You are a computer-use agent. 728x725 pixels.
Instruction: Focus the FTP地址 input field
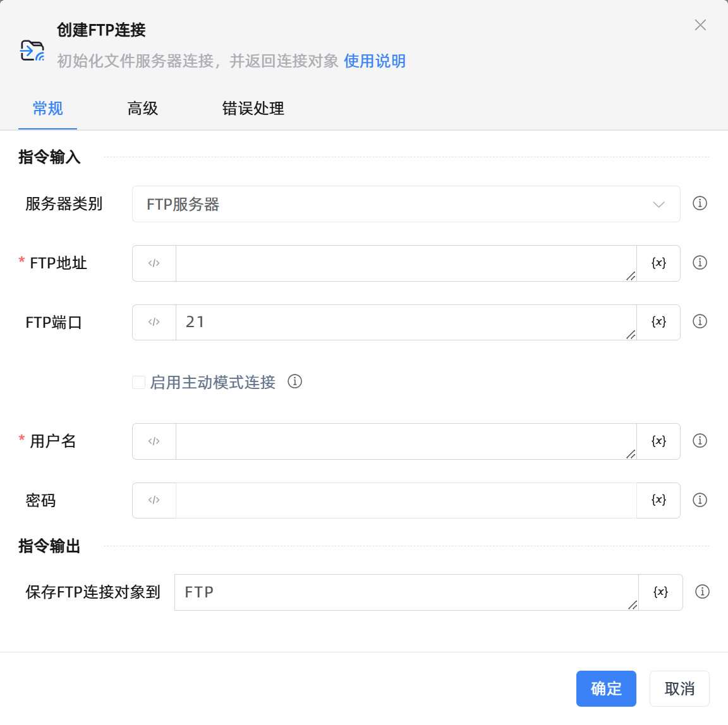click(406, 263)
